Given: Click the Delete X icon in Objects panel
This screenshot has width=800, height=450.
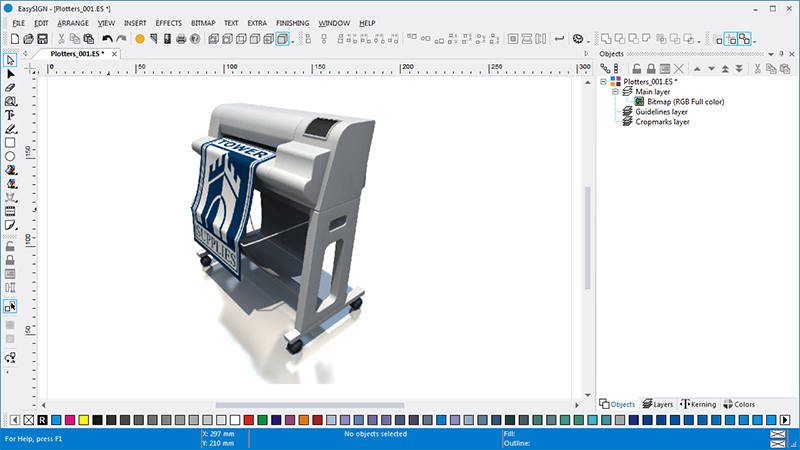Looking at the screenshot, I should tap(679, 69).
